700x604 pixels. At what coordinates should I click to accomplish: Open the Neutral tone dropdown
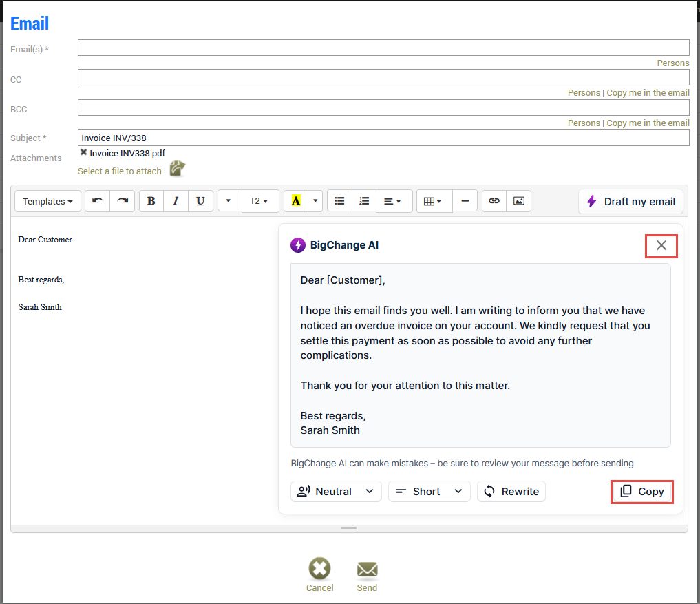point(336,492)
